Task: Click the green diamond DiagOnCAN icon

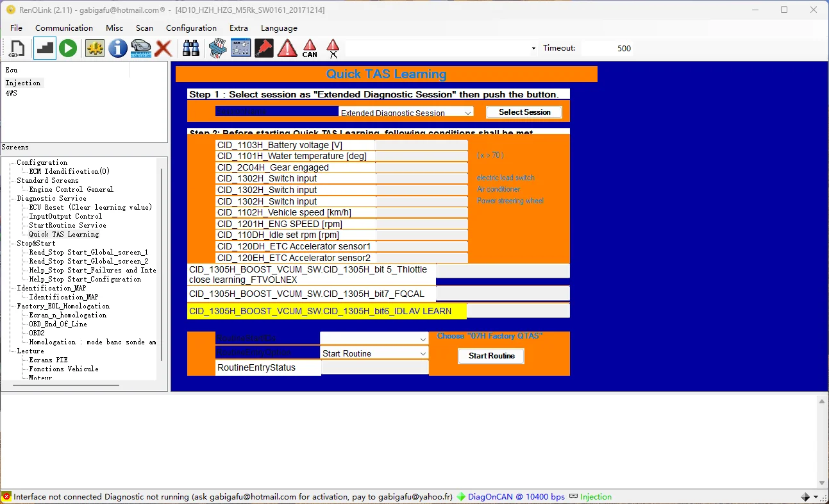Action: click(461, 497)
